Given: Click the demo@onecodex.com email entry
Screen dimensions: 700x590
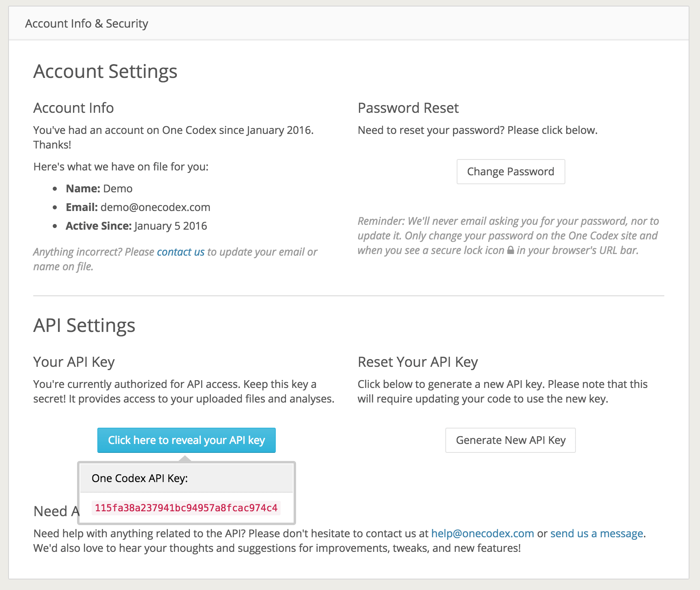Looking at the screenshot, I should coord(155,207).
